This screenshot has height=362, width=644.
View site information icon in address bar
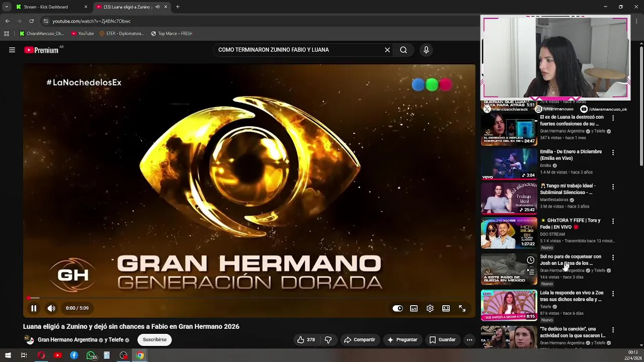coord(46,21)
